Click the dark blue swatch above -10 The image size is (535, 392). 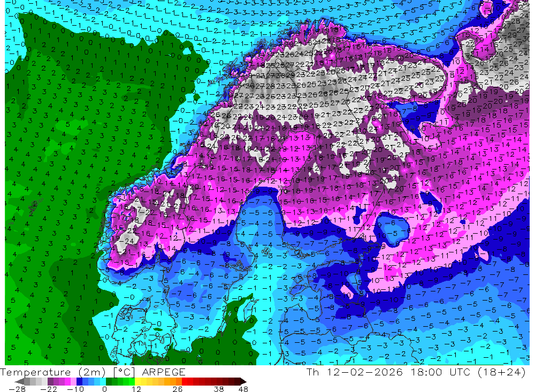(x=80, y=381)
